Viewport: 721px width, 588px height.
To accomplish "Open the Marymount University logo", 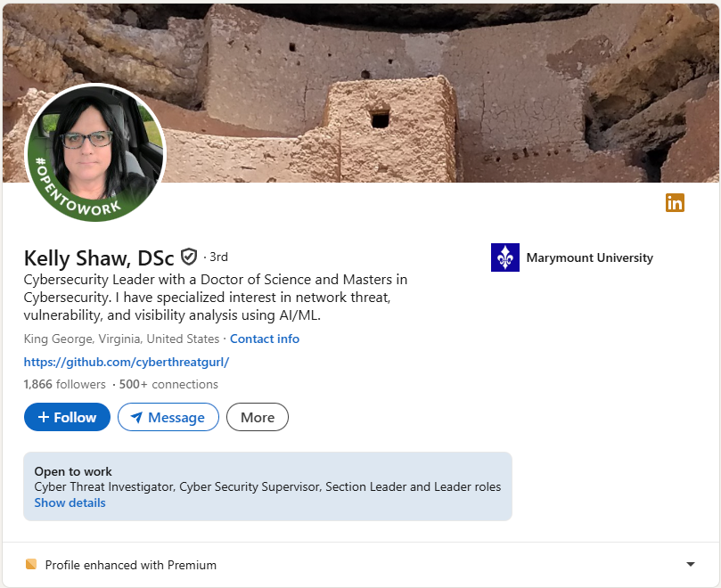I will (x=505, y=257).
